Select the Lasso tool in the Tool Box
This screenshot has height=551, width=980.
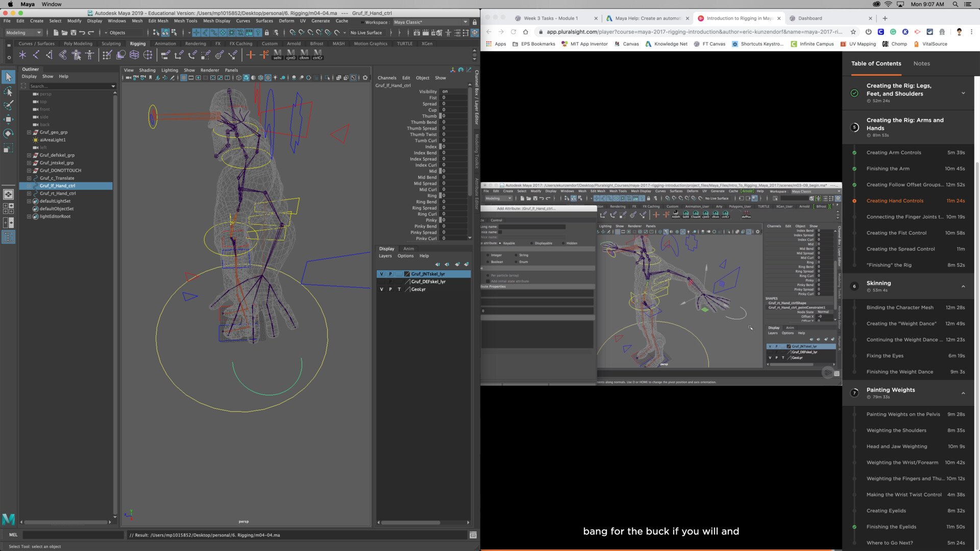(8, 91)
